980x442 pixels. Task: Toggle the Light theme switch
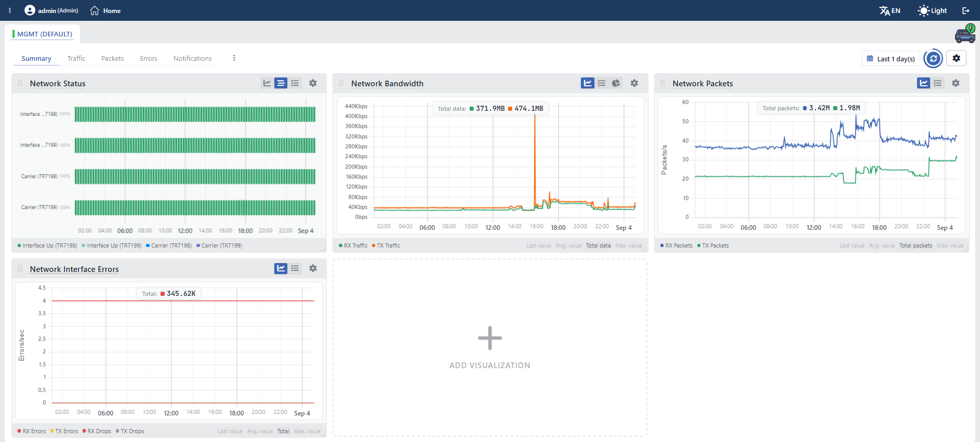[x=932, y=10]
